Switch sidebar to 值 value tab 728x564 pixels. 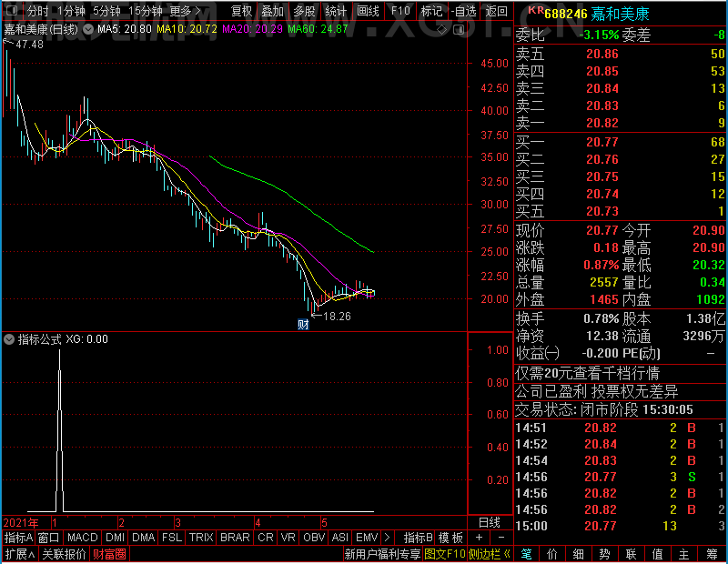(x=657, y=554)
